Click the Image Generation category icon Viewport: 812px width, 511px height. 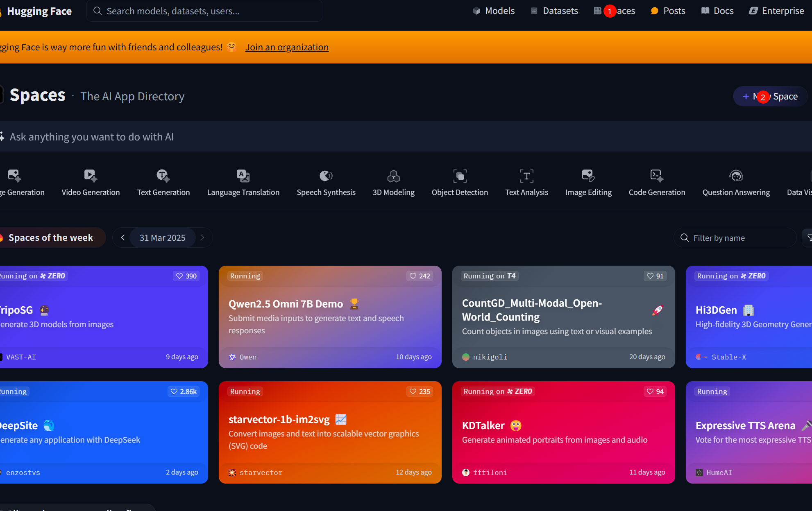14,176
